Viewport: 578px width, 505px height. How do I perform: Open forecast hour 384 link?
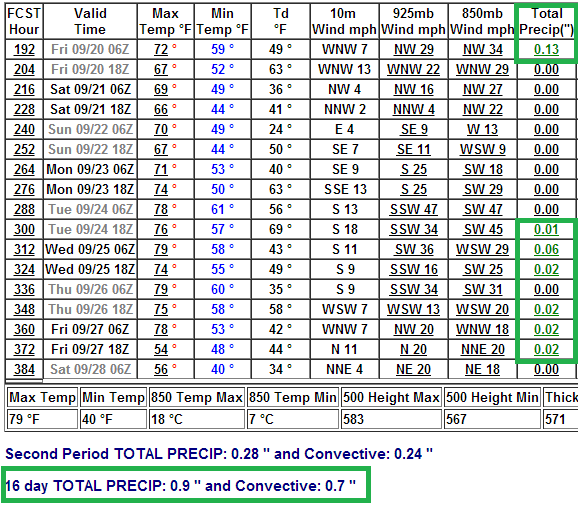click(x=24, y=369)
